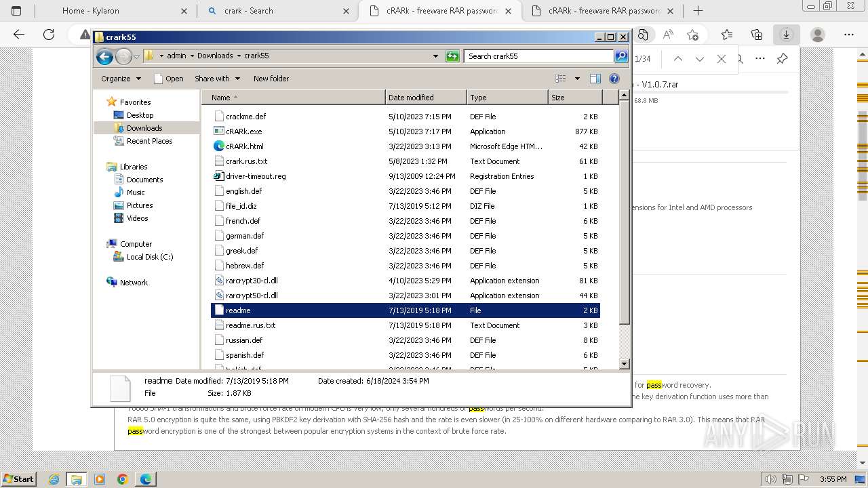Select crark.rus.txt file
868x488 pixels.
406,161
